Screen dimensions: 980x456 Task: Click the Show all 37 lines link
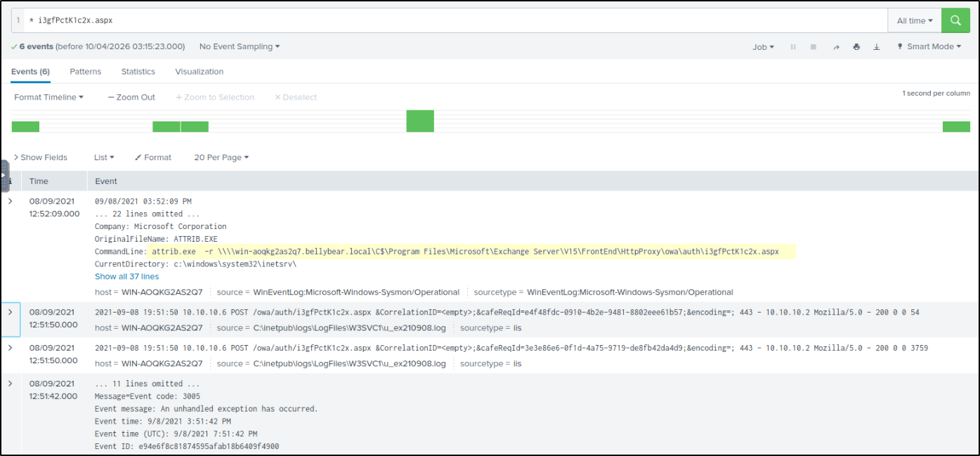(x=126, y=277)
